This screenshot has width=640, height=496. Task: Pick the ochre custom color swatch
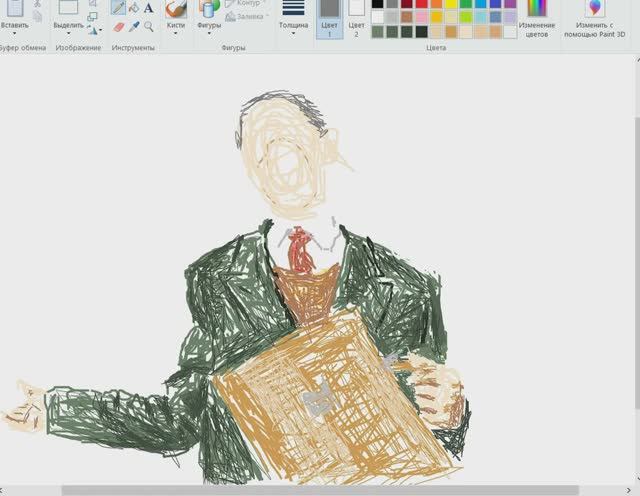451,32
